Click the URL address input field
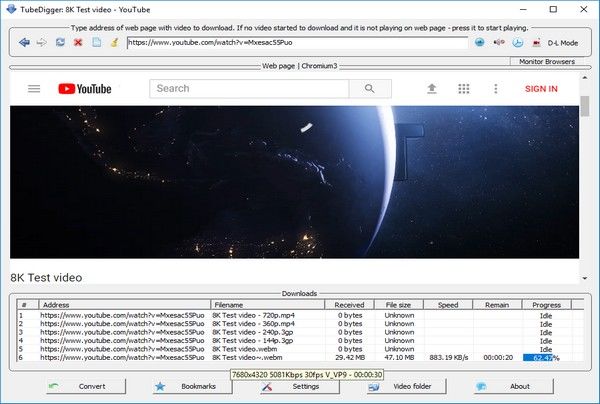600x404 pixels. tap(296, 43)
